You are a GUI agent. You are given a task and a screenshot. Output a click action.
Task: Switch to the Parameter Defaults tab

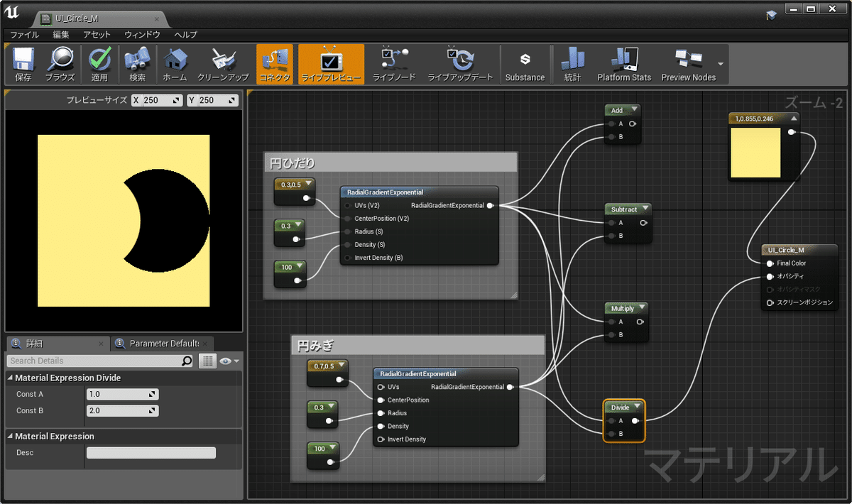coord(163,344)
